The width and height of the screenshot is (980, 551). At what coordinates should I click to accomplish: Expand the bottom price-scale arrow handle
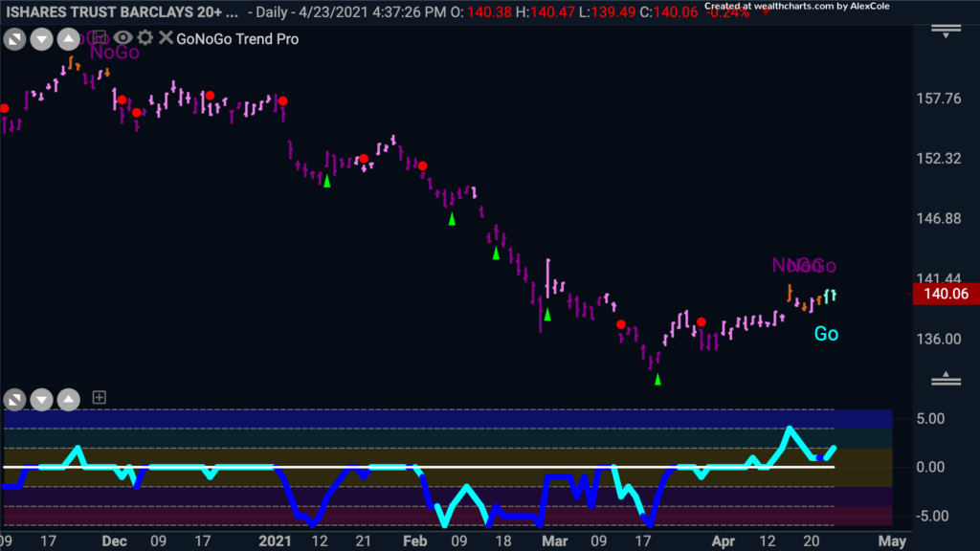coord(946,378)
